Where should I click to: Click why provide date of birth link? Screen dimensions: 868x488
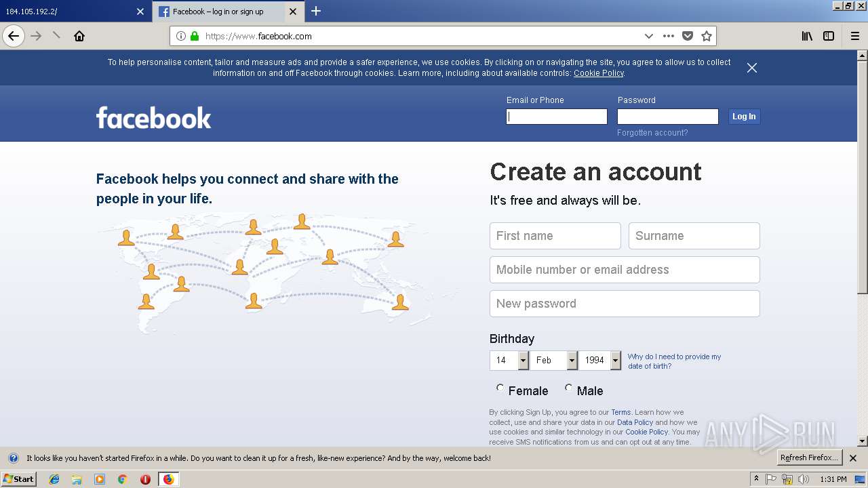tap(674, 361)
